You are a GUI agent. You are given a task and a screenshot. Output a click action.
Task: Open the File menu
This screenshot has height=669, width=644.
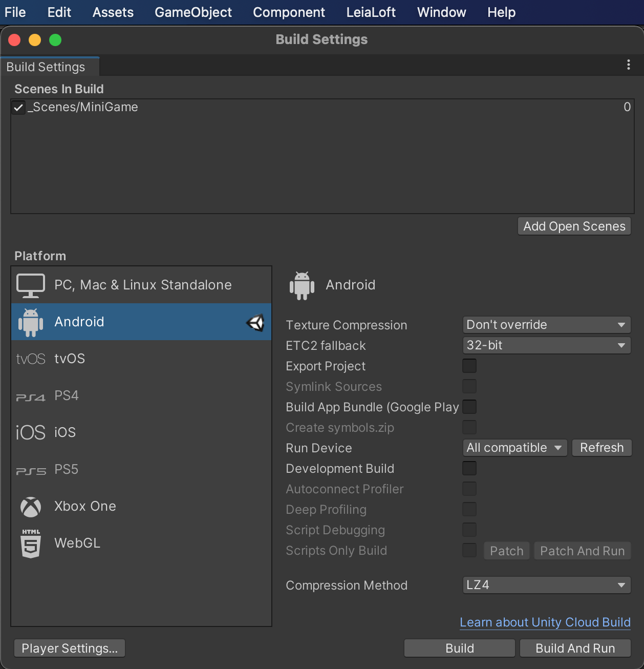[15, 12]
